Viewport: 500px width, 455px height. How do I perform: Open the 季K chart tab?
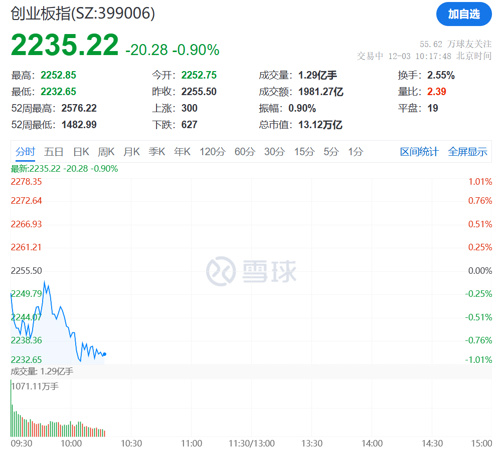pos(157,152)
